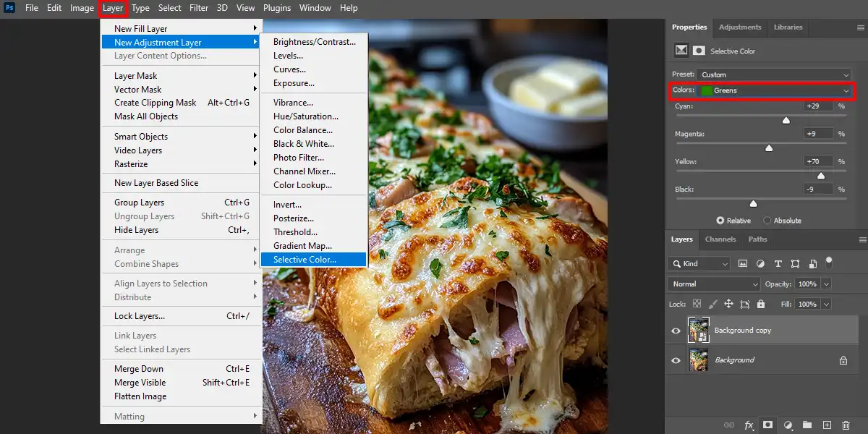This screenshot has width=868, height=434.
Task: Expand the Layer Mask submenu
Action: (181, 76)
